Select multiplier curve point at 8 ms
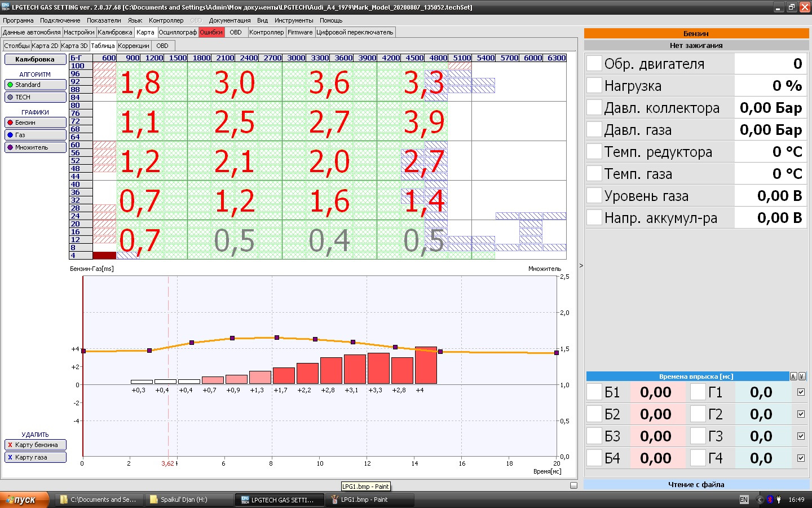812x508 pixels. (277, 338)
